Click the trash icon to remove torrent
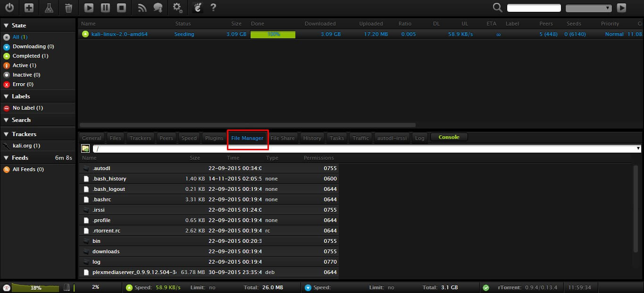 click(68, 8)
